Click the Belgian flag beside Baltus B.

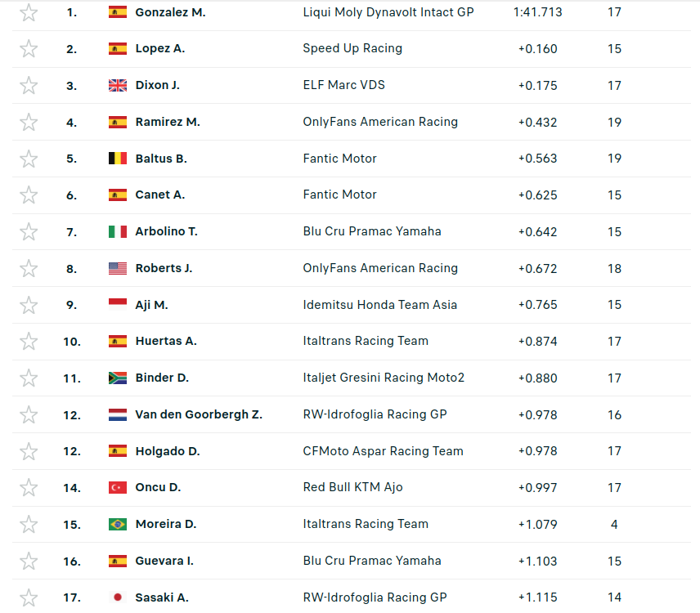118,159
